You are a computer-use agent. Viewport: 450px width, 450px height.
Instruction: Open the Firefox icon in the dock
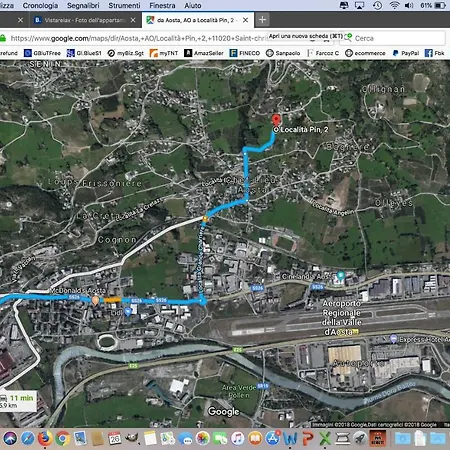[x=45, y=438]
